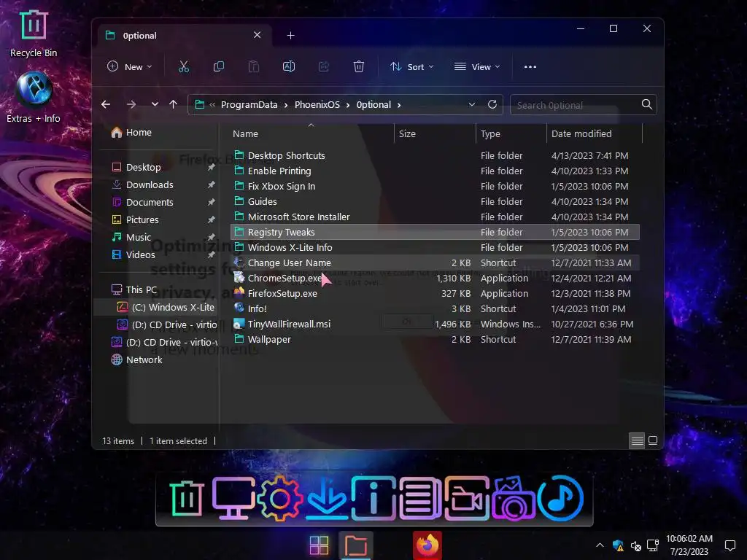Image resolution: width=747 pixels, height=560 pixels.
Task: Select the Change User Name shortcut
Action: pyautogui.click(x=435, y=262)
